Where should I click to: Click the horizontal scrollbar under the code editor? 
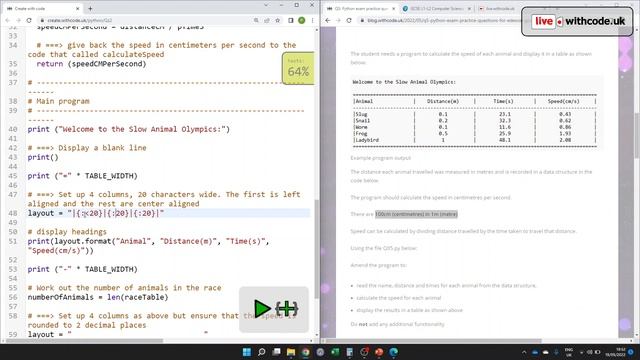84,340
